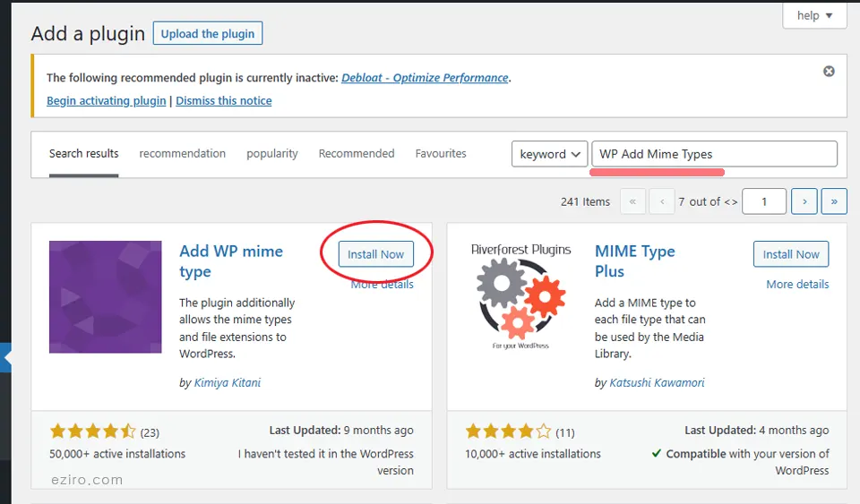
Task: Focus the plugin search field
Action: coord(714,154)
